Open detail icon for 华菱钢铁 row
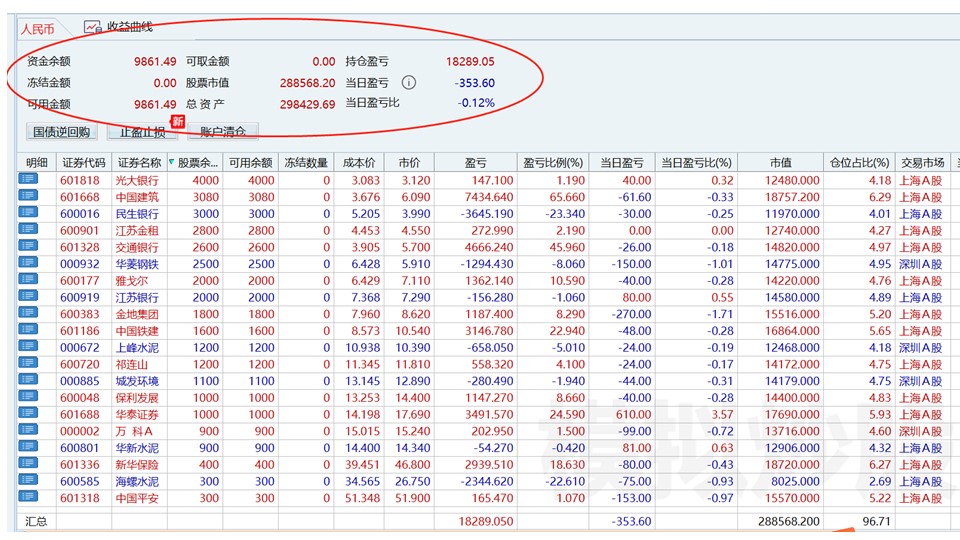 point(28,263)
